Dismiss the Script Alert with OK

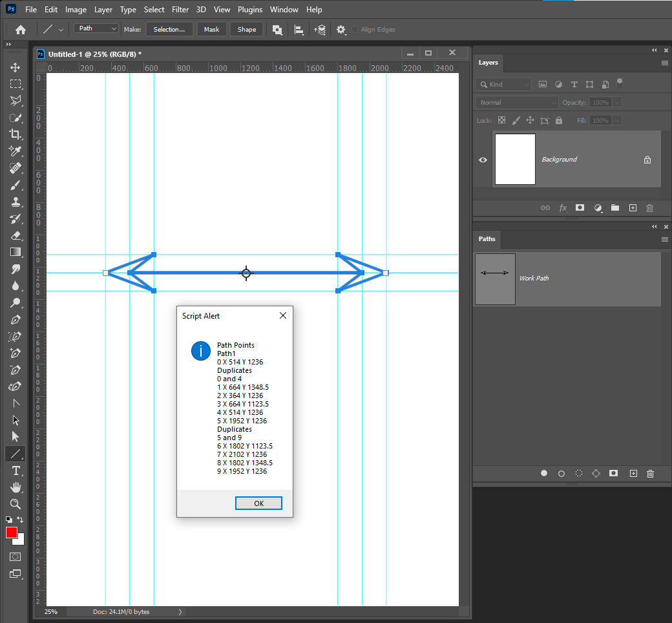258,503
